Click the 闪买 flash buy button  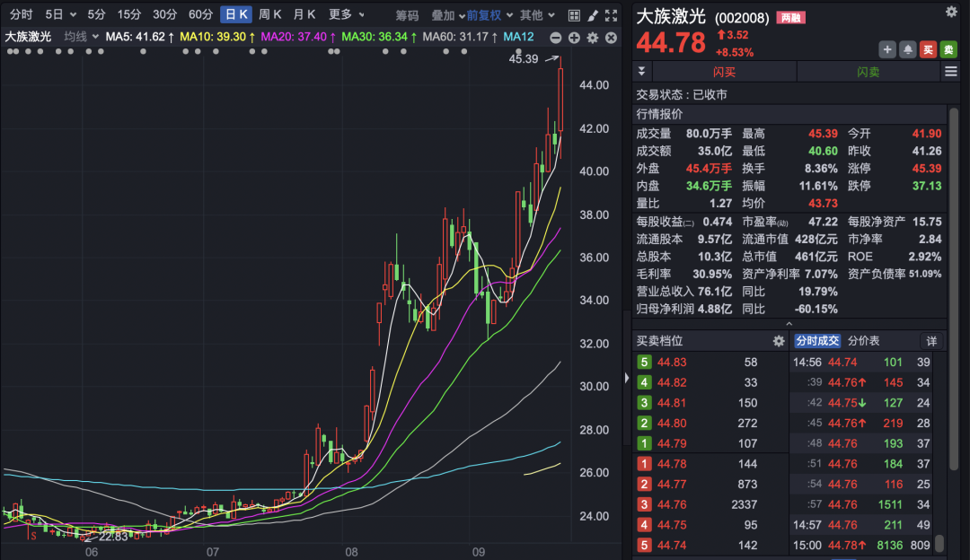click(725, 72)
